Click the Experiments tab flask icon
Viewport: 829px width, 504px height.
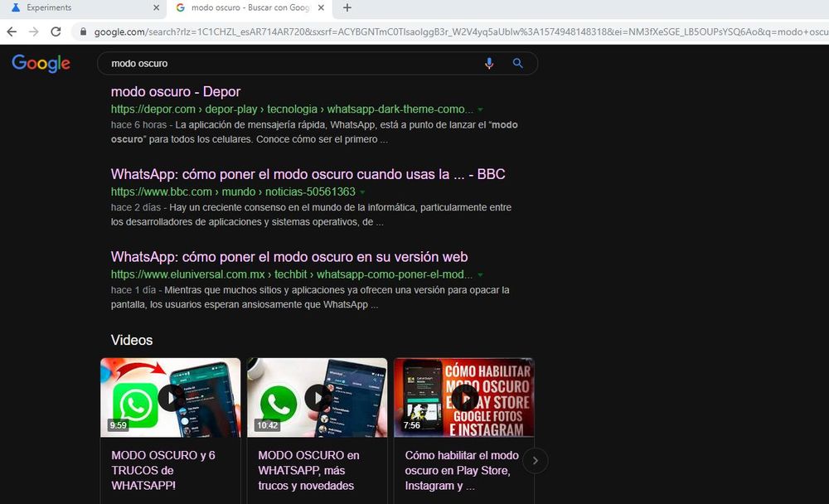[16, 7]
